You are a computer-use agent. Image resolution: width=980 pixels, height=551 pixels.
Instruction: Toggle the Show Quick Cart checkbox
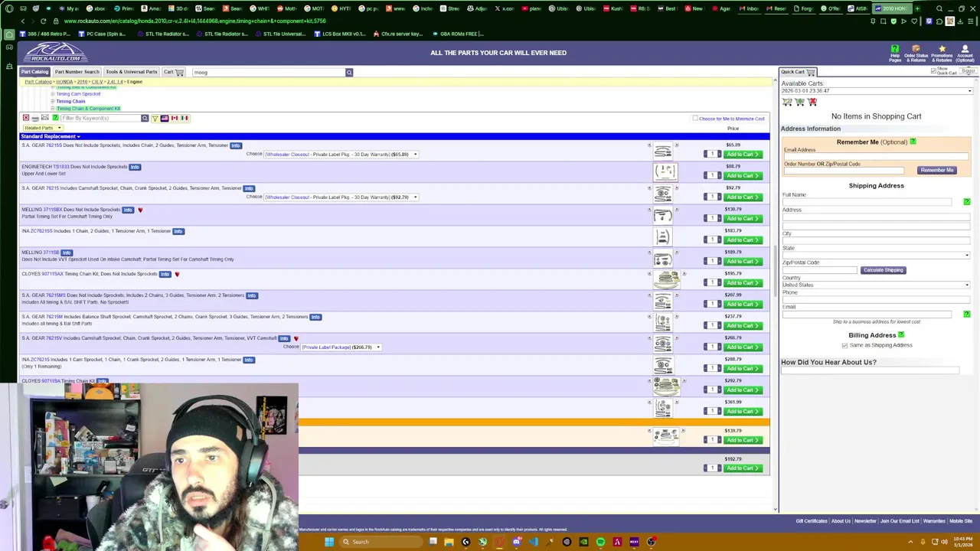tap(934, 70)
